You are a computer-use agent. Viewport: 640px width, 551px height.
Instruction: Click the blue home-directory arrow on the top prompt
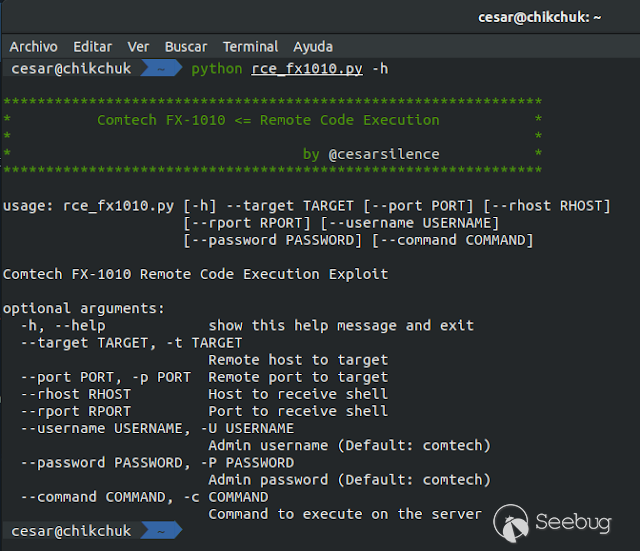tap(161, 68)
